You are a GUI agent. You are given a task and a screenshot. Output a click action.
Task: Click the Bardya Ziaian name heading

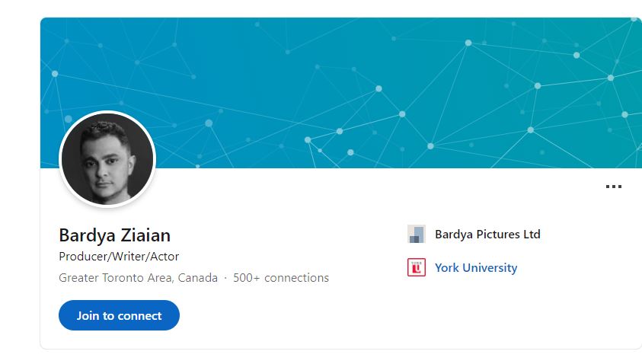115,235
